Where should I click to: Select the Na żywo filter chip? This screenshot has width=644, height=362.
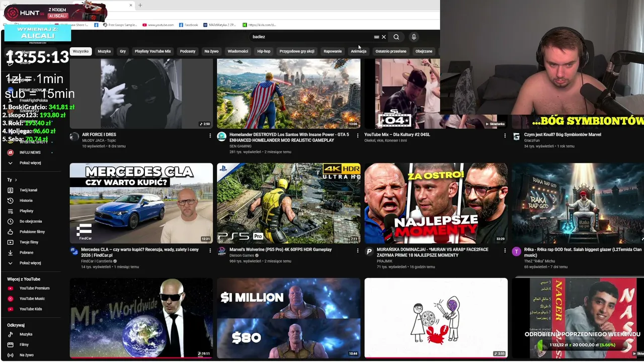click(211, 51)
